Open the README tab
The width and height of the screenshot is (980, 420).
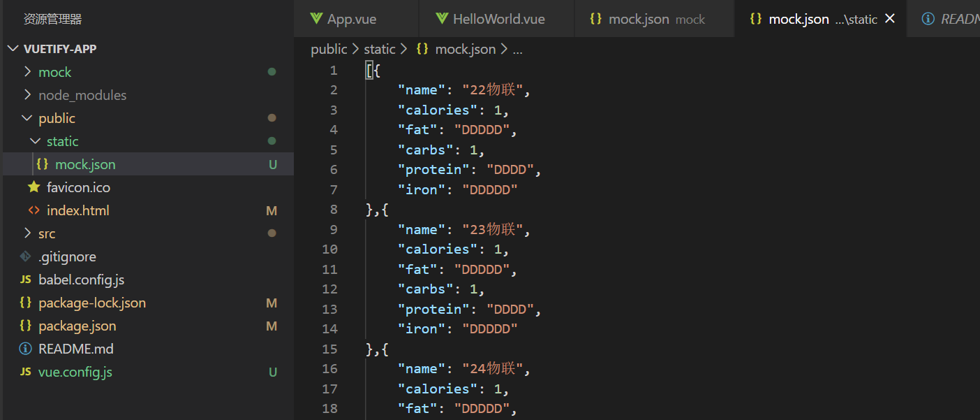(944, 19)
